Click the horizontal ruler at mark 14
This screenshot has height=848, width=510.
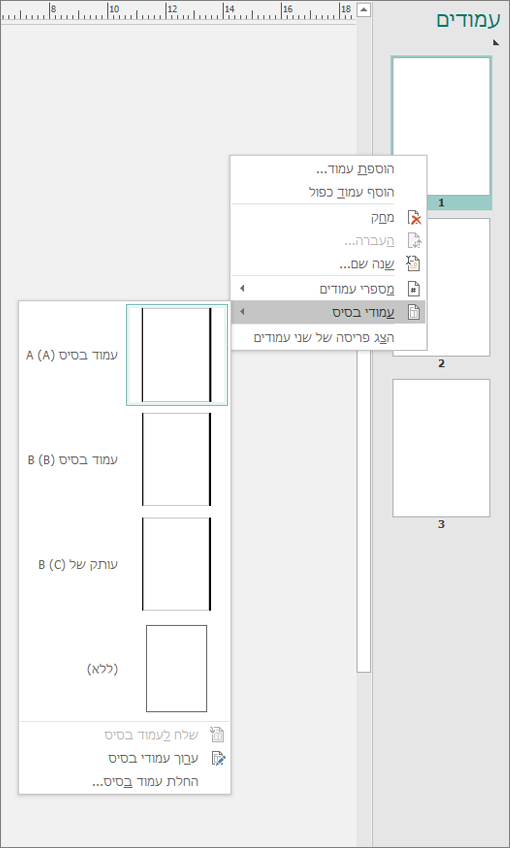click(229, 9)
